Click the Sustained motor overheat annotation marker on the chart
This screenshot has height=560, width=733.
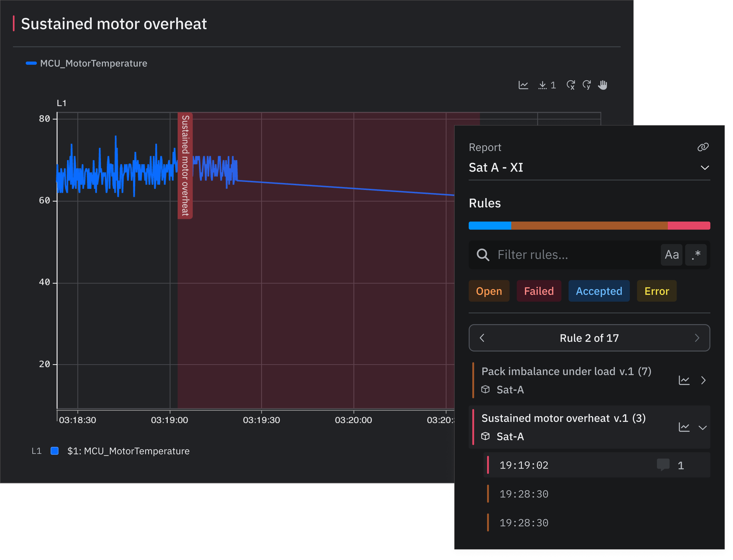tap(185, 166)
